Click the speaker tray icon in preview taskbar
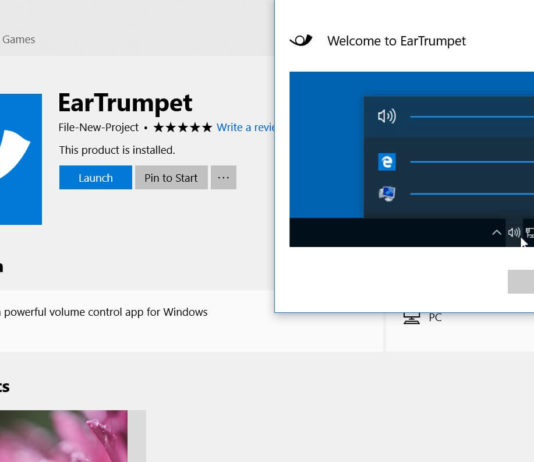The height and width of the screenshot is (462, 534). tap(514, 233)
